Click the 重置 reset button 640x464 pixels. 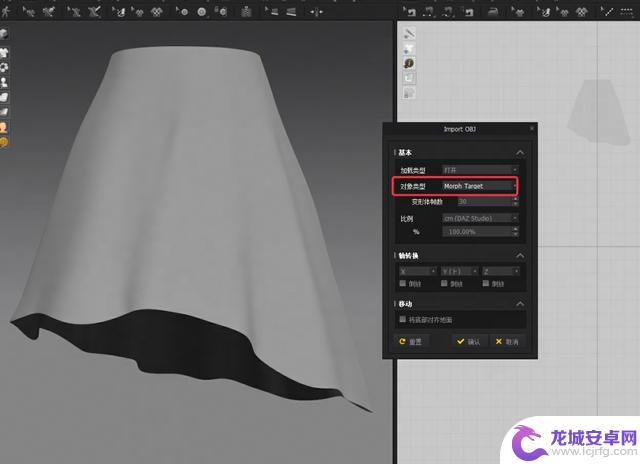pyautogui.click(x=411, y=342)
